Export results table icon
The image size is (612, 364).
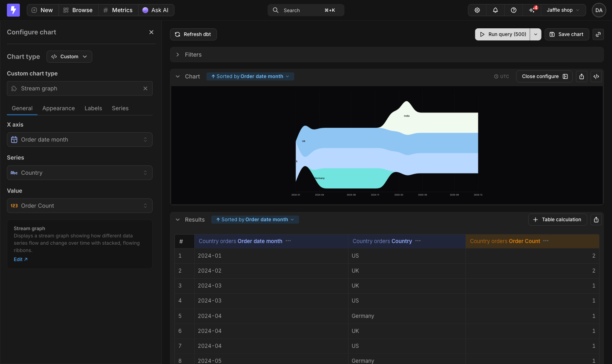coord(596,220)
